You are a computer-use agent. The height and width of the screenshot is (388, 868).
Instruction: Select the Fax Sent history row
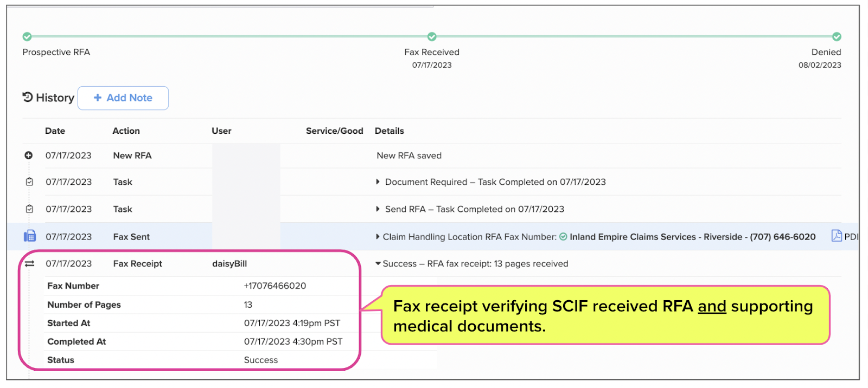(x=432, y=236)
